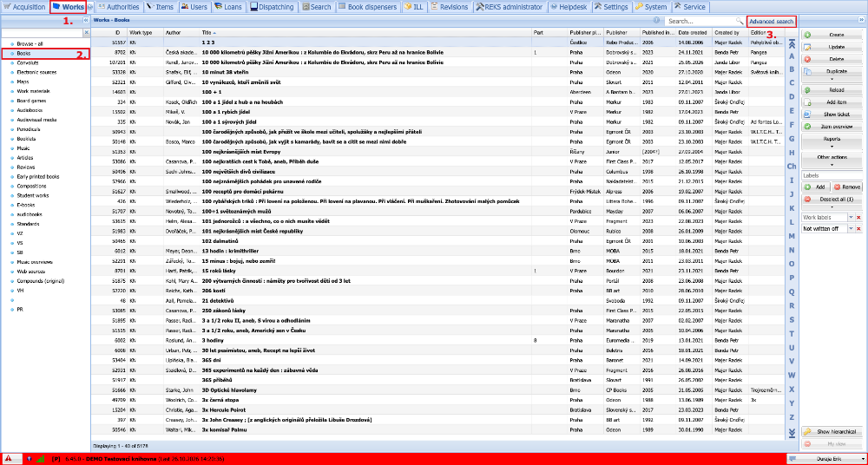The height and width of the screenshot is (465, 868).
Task: Click the language flag status icon
Action: coord(30,459)
